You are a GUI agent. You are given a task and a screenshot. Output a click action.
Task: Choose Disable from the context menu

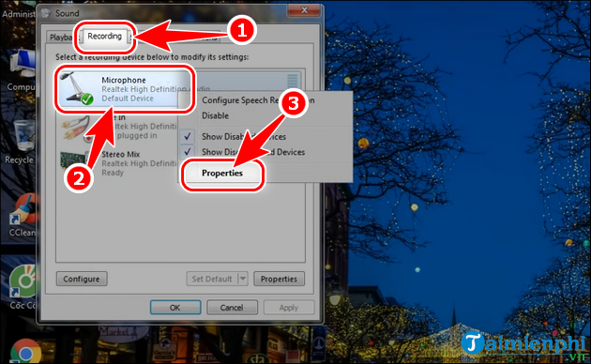click(x=215, y=115)
